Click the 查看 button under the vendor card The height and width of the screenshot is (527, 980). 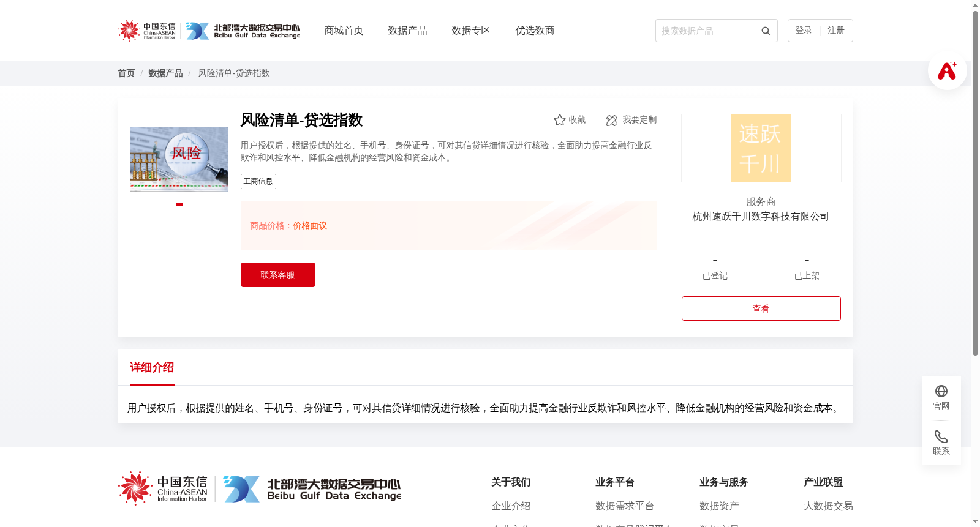[x=761, y=308]
